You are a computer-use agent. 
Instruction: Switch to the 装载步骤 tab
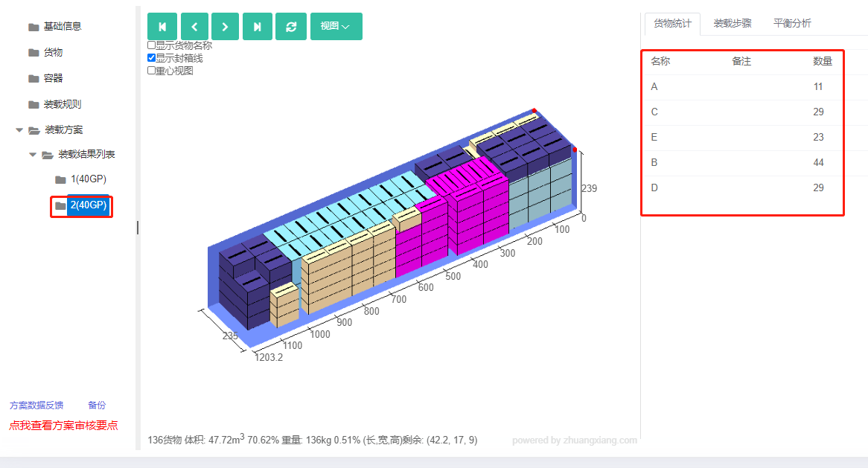733,23
